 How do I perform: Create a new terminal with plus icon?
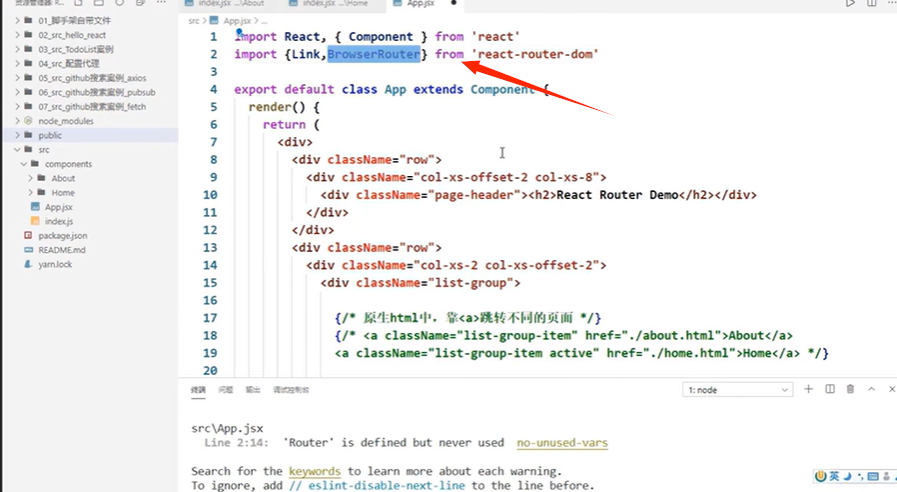pyautogui.click(x=808, y=389)
